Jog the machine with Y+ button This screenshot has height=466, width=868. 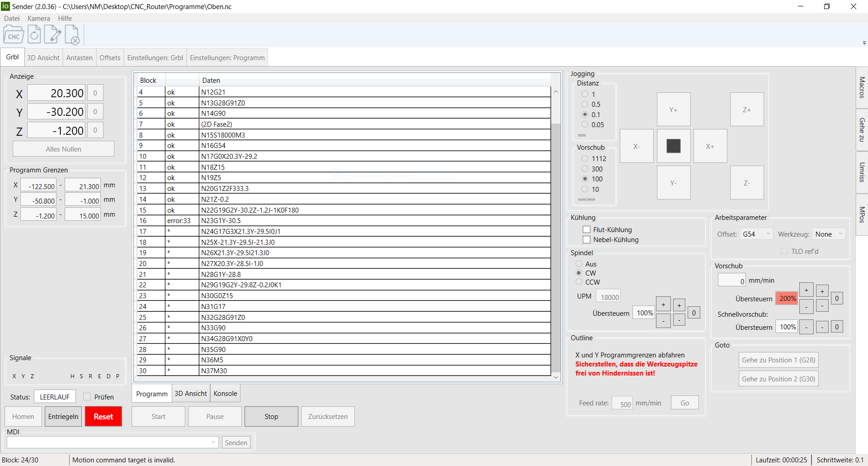point(673,109)
